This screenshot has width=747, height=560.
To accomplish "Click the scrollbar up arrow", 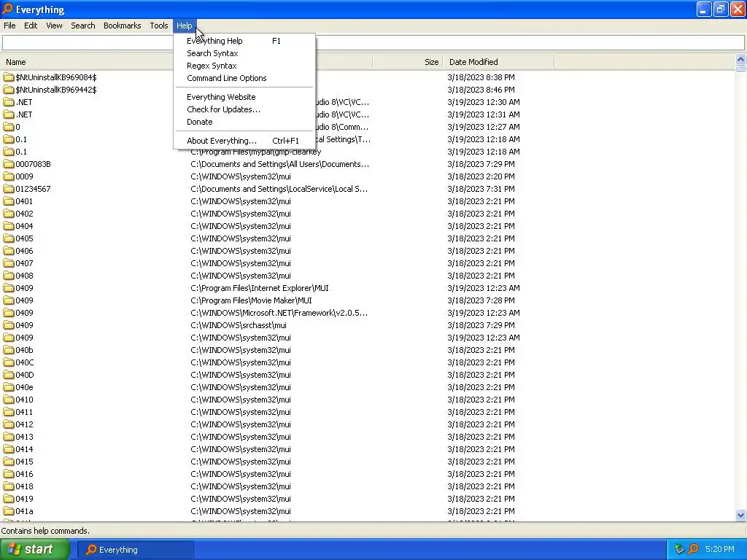I will point(740,60).
